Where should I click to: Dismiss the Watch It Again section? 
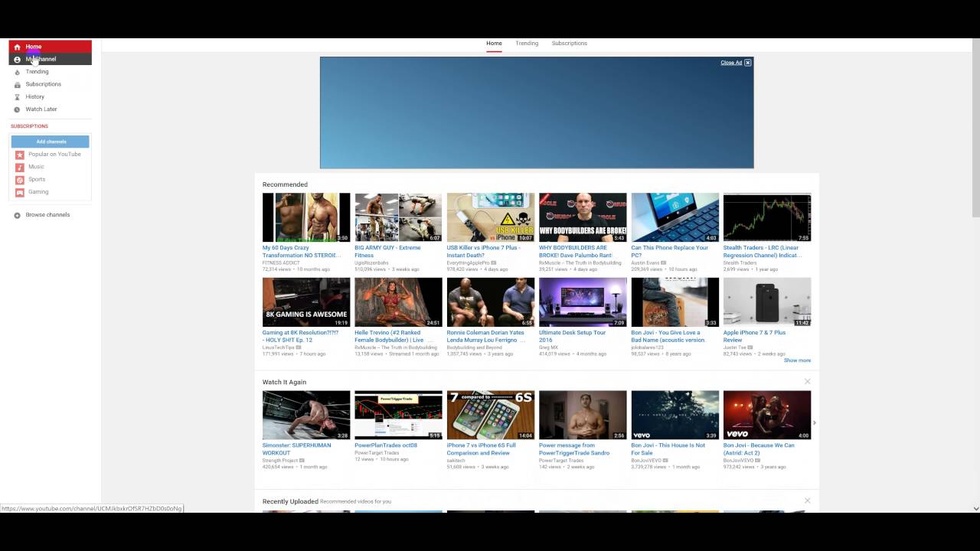tap(807, 381)
